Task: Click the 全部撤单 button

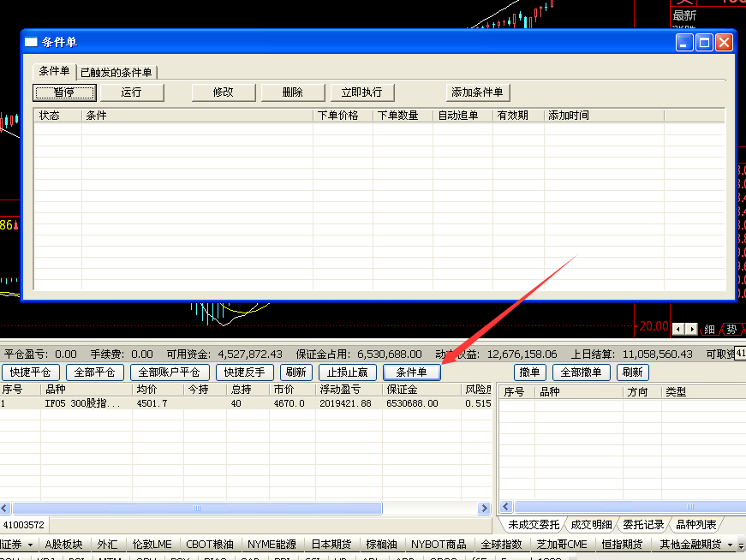Action: pyautogui.click(x=582, y=372)
